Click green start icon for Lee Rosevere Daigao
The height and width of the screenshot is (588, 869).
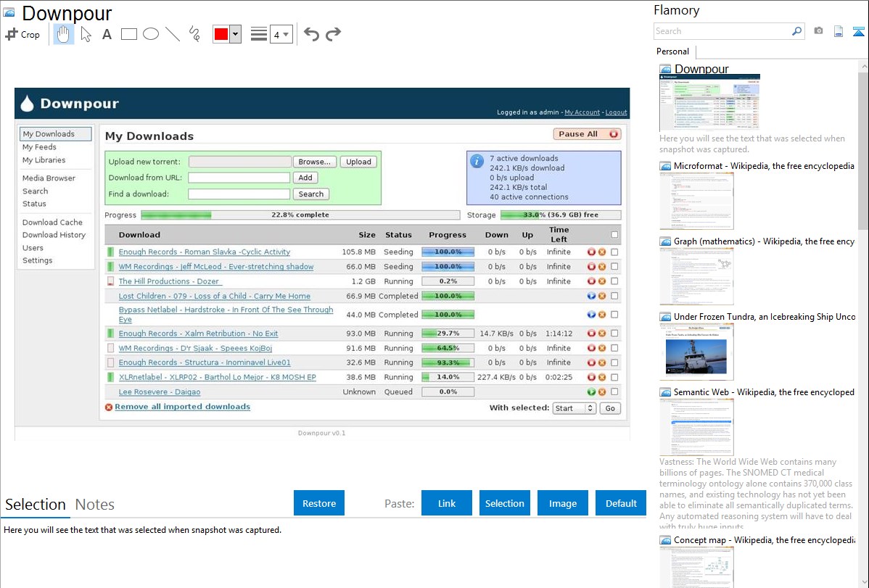click(x=591, y=392)
